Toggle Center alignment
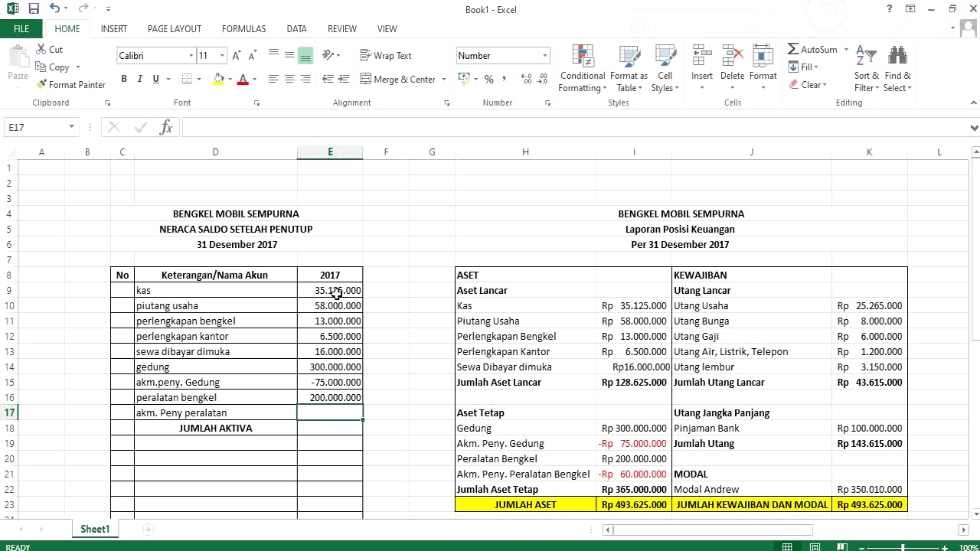This screenshot has width=980, height=551. (289, 79)
